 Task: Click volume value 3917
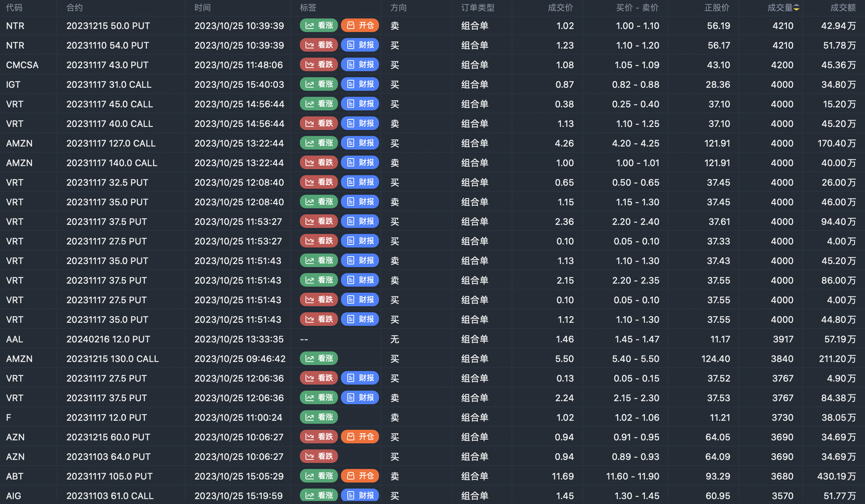coord(783,339)
